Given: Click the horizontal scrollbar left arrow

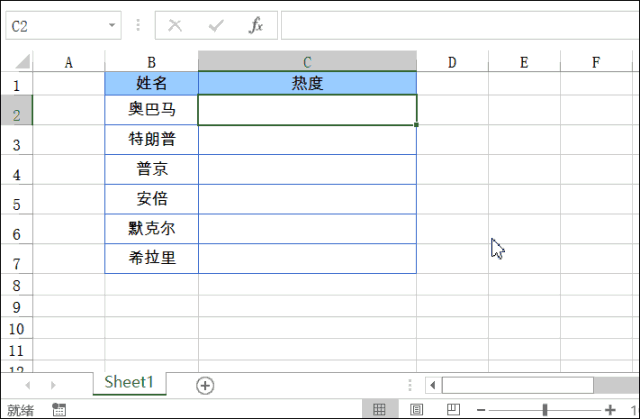Looking at the screenshot, I should pos(433,385).
